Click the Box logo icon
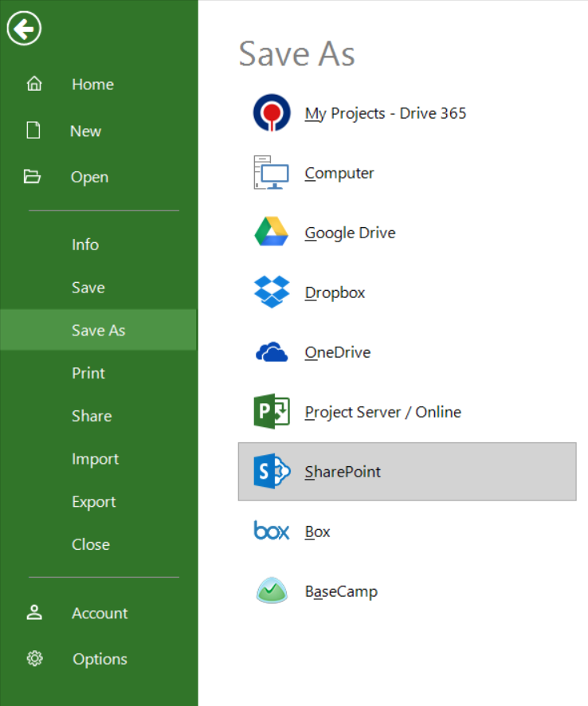Image resolution: width=588 pixels, height=706 pixels. (272, 531)
